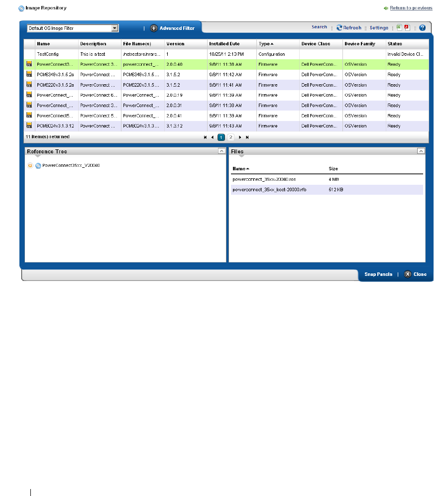Image resolution: width=448 pixels, height=496 pixels.
Task: Select the PCM6220v3.1.5.2a name cell
Action: [x=55, y=85]
